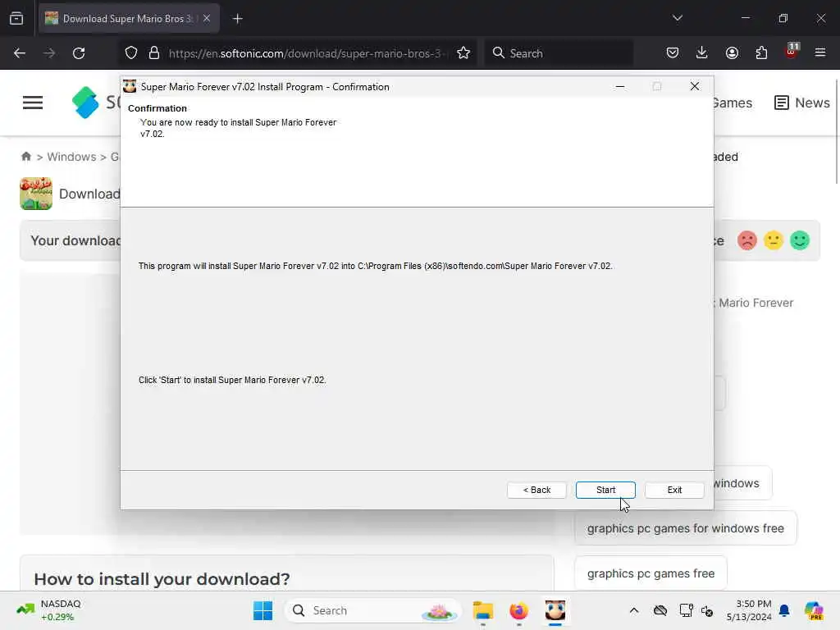840x630 pixels.
Task: Select the Download Super Mario Bros 3 tab
Action: [x=120, y=18]
